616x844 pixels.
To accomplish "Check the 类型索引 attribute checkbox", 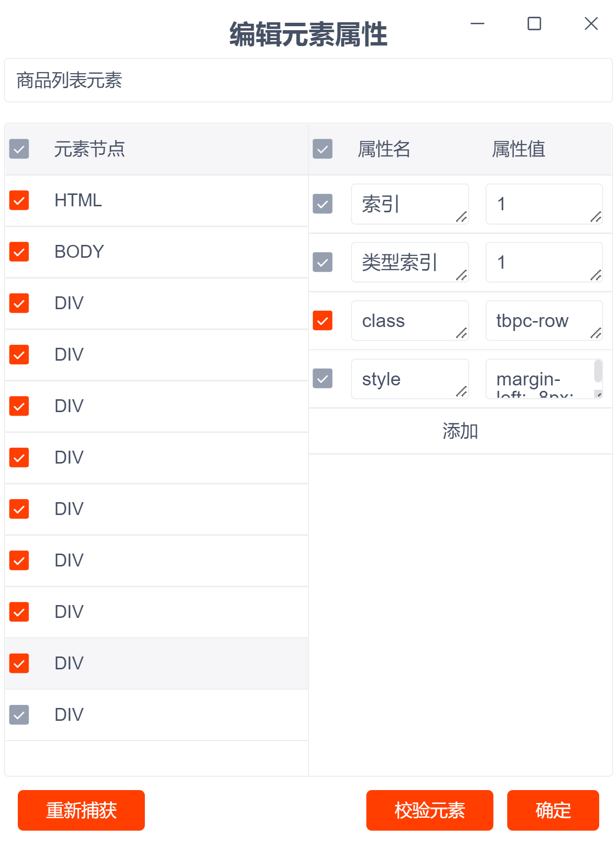I will pyautogui.click(x=323, y=262).
